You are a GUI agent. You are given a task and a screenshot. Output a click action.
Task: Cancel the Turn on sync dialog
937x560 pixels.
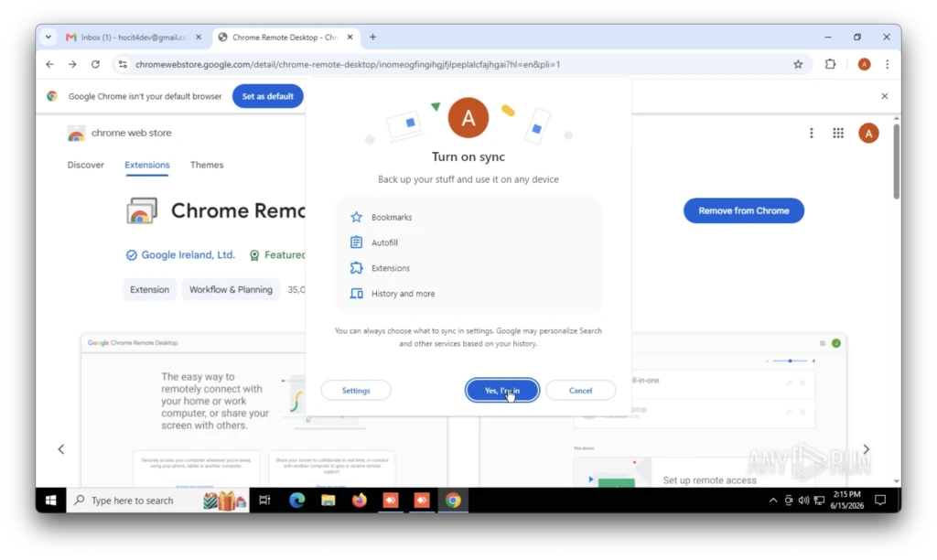pos(580,391)
